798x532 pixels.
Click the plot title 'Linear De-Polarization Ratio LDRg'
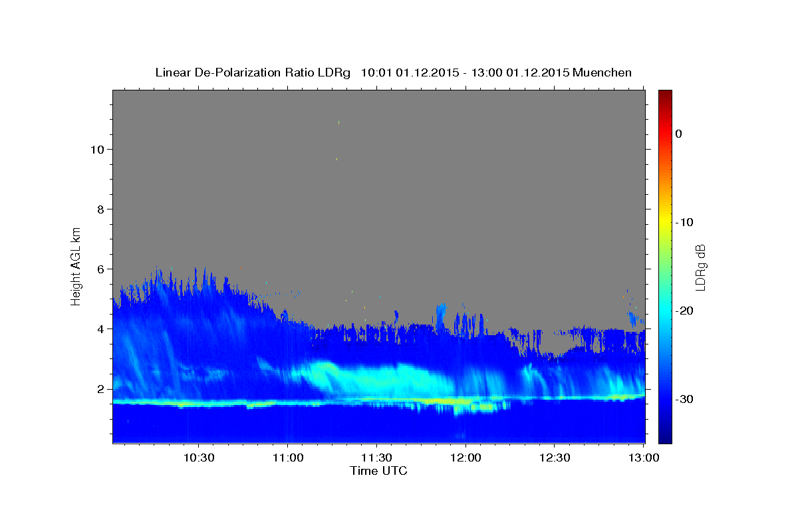click(x=253, y=72)
